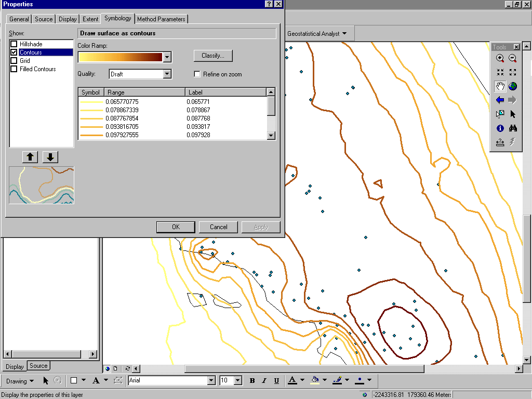Switch to the Method Parameters tab
The image size is (532, 399).
point(161,19)
